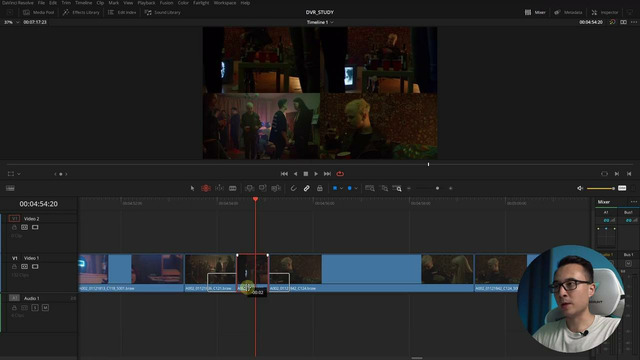Toggle Auto Track Selector on Video 2
The image size is (640, 360).
24,227
